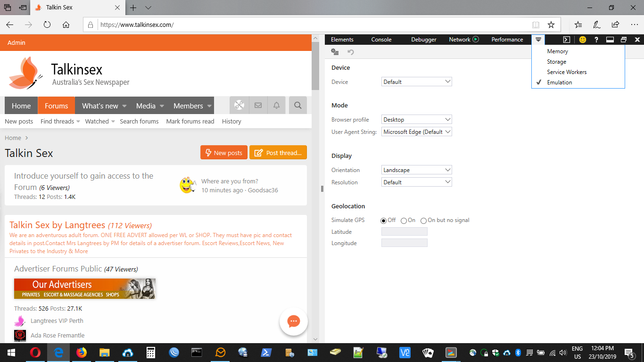Undock DevTools into separate window
The height and width of the screenshot is (362, 644).
(x=624, y=40)
